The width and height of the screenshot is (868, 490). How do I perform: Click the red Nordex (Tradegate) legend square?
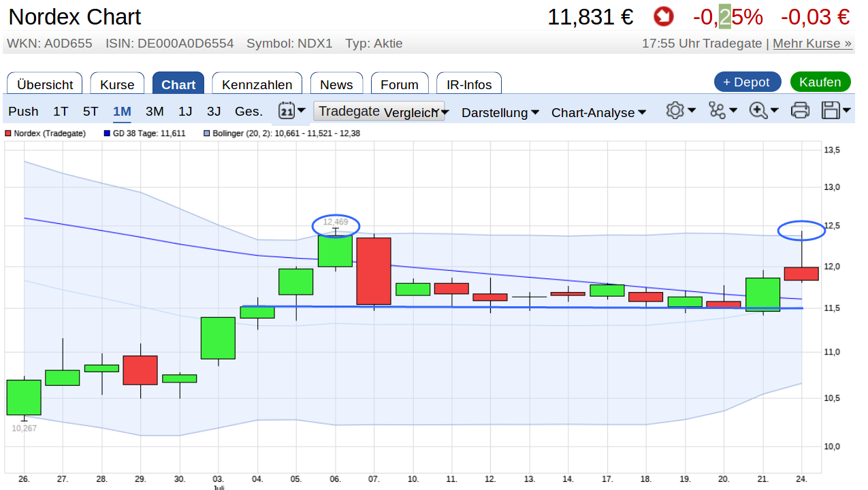[9, 133]
